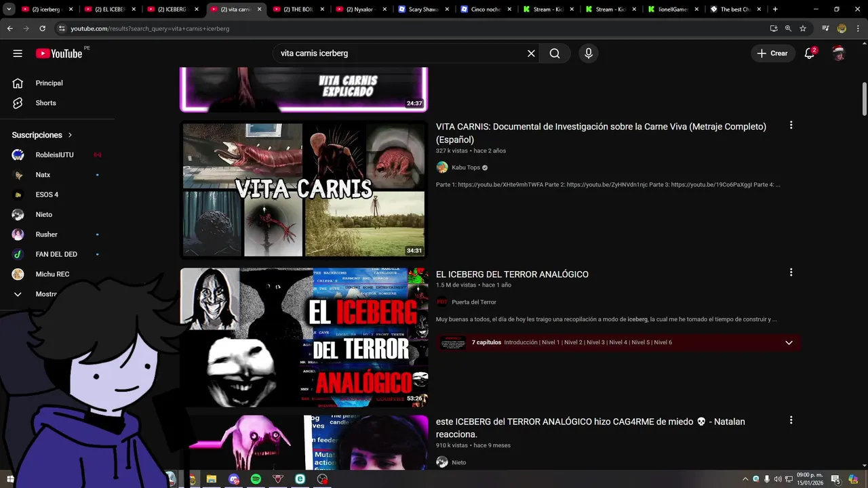The image size is (868, 488).
Task: Open a new browser tab
Action: (x=775, y=9)
